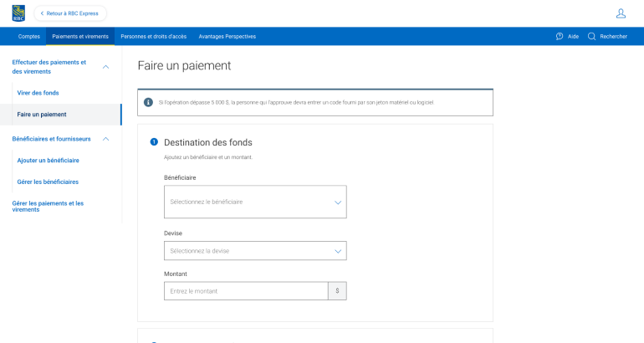Go to Gérer les paiements et les virements
The image size is (644, 343).
point(48,206)
